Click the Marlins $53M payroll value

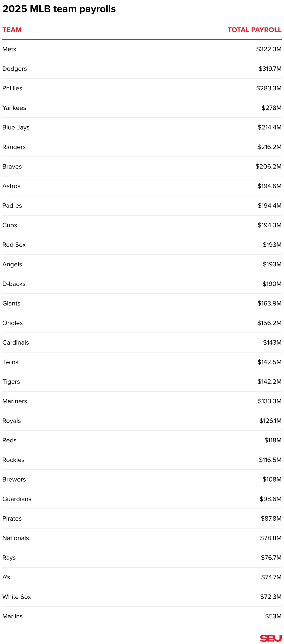point(273,616)
